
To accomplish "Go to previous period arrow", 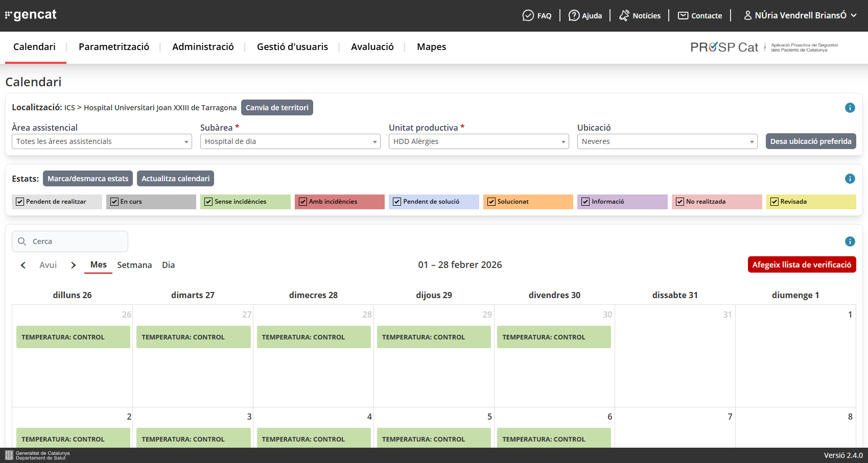I will [x=23, y=265].
